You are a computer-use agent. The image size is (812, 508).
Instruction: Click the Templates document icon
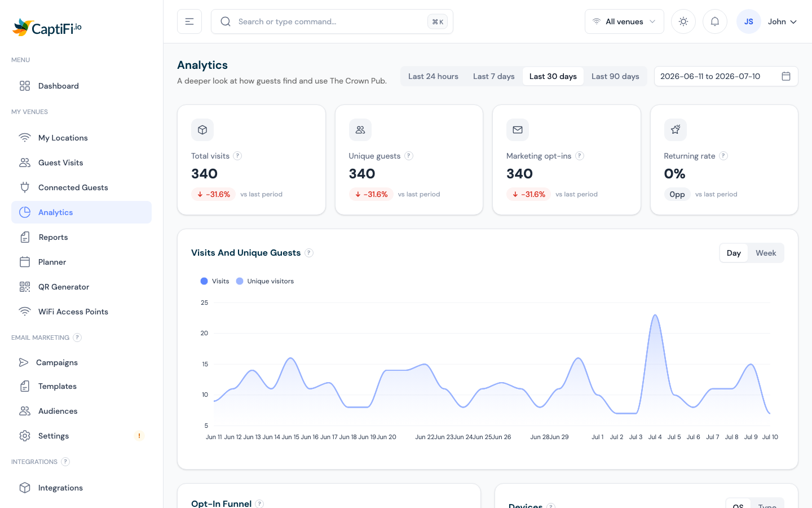[x=25, y=386]
